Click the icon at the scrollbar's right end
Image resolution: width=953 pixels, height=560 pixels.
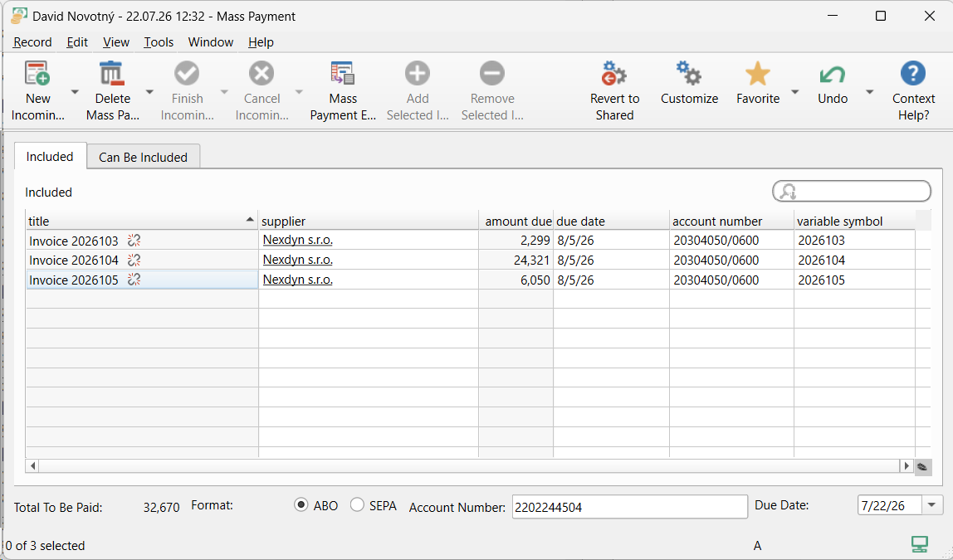click(x=922, y=466)
